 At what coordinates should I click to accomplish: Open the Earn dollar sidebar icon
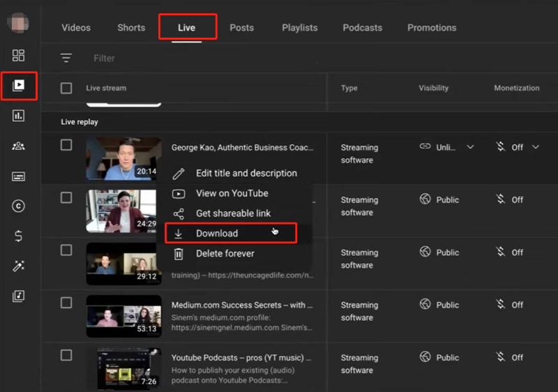tap(19, 236)
